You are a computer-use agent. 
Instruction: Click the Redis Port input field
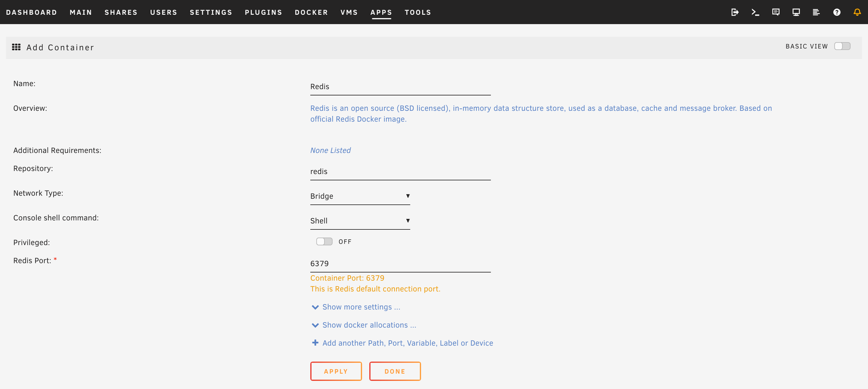click(400, 264)
